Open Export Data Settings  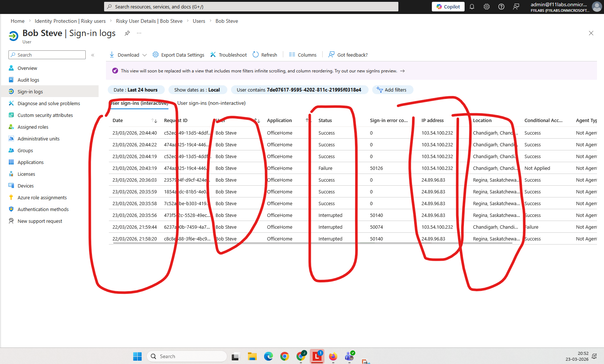click(178, 55)
